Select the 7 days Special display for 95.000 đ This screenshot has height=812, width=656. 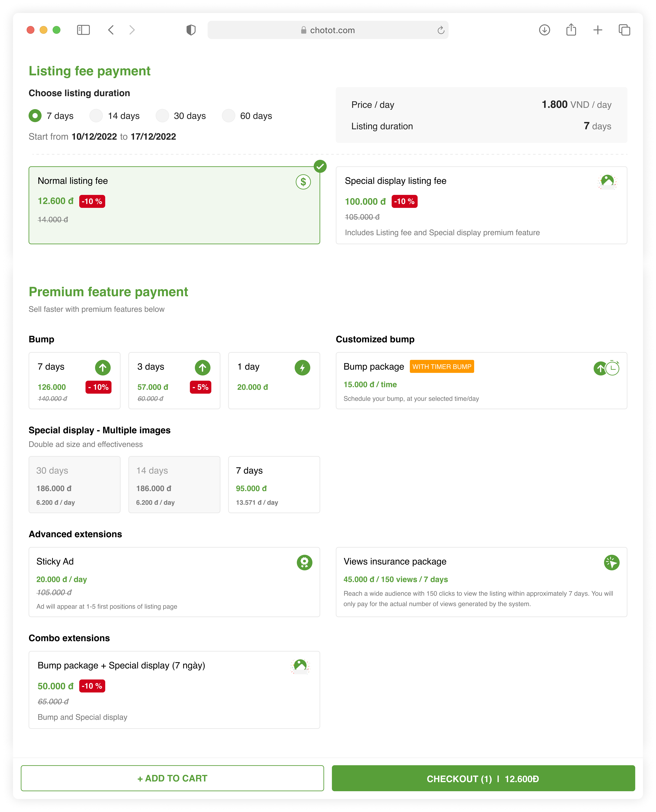274,484
